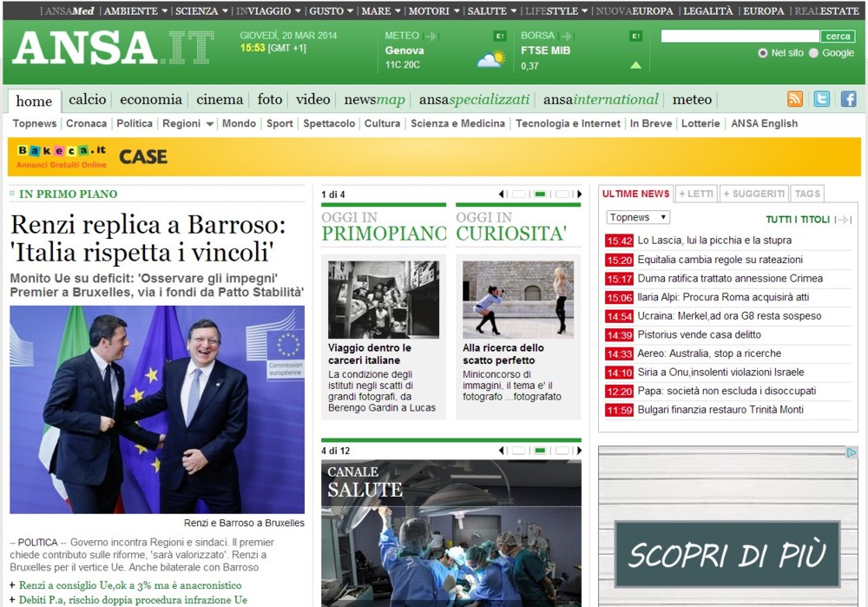Viewport: 868px width, 607px height.
Task: Click the E! badge in Meteo widget
Action: coord(500,36)
